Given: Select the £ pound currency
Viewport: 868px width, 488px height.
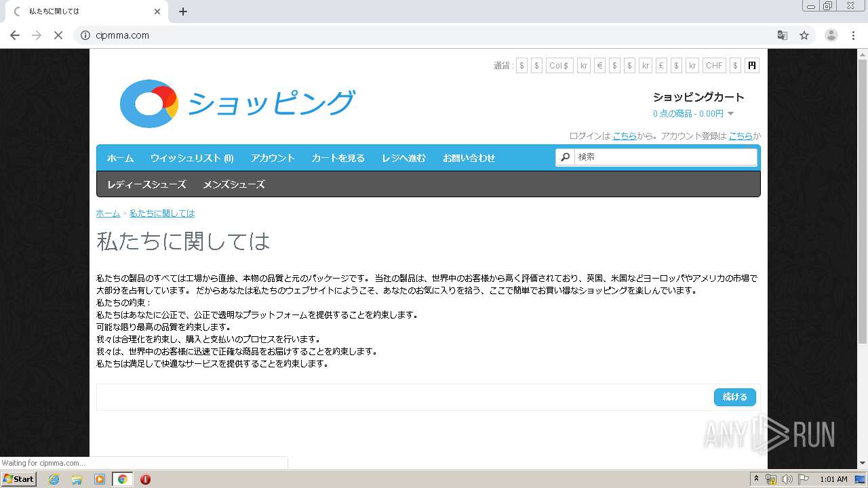Looking at the screenshot, I should pyautogui.click(x=661, y=66).
